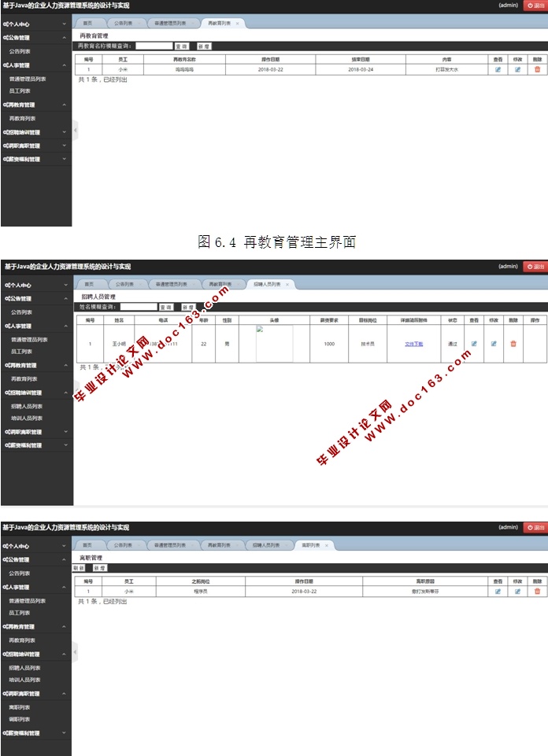Close the 离职列表 tab
This screenshot has width=548, height=756.
(x=327, y=545)
